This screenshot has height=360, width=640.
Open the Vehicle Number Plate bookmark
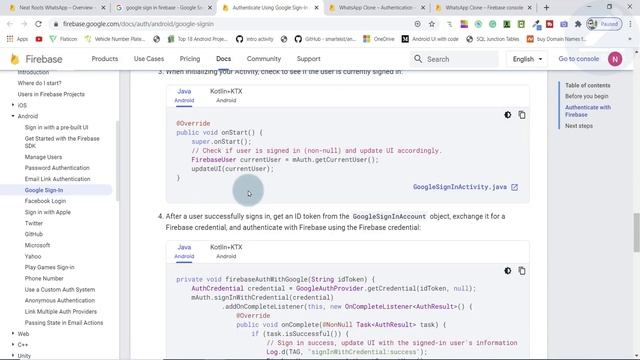[115, 39]
